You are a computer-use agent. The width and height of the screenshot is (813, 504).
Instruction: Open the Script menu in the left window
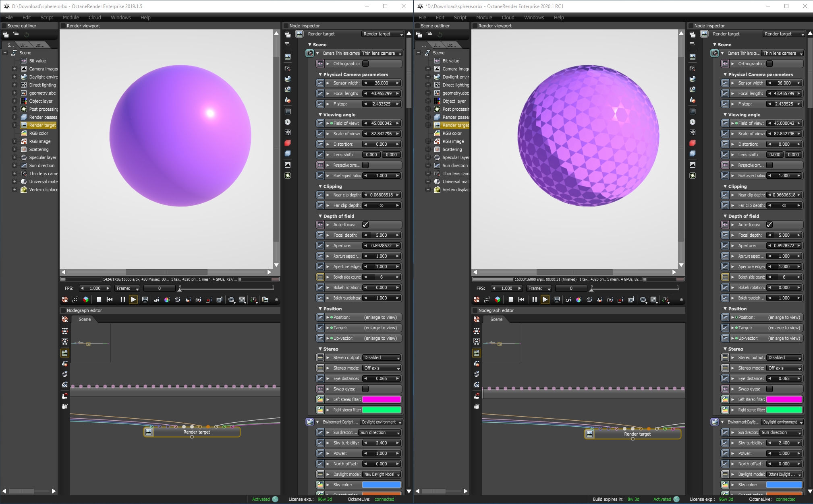(x=47, y=18)
